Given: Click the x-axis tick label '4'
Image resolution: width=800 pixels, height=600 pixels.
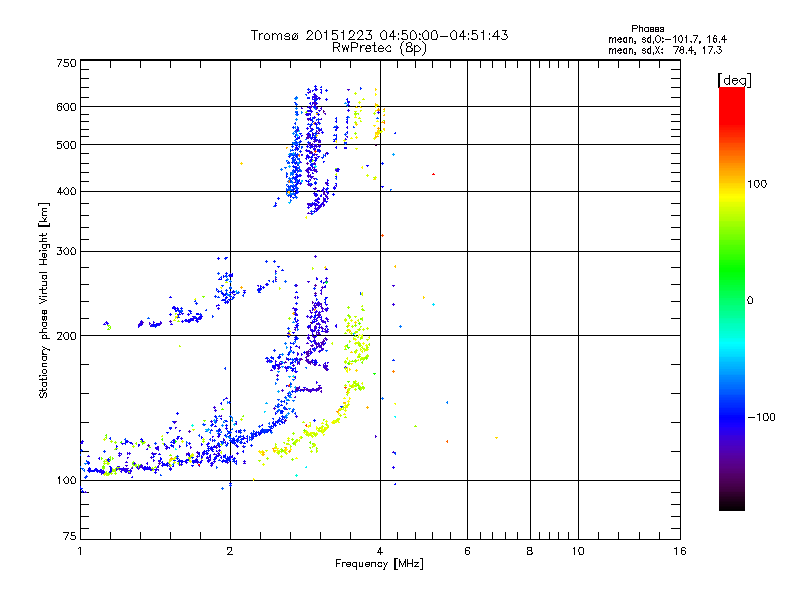Looking at the screenshot, I should coord(380,551).
